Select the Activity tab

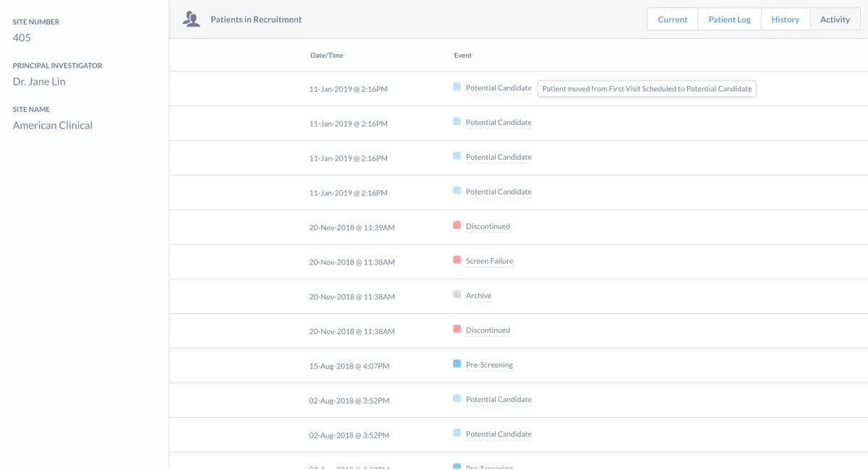click(x=835, y=19)
